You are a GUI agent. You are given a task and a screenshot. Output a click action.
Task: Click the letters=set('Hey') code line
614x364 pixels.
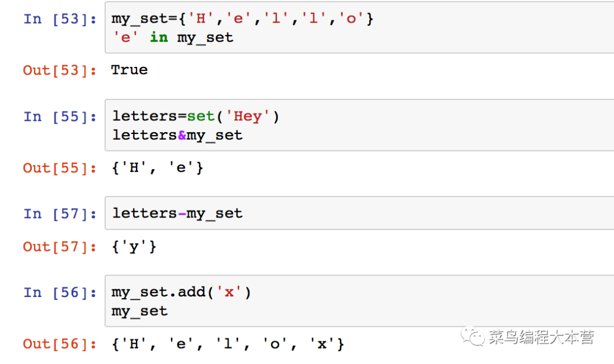(x=196, y=116)
